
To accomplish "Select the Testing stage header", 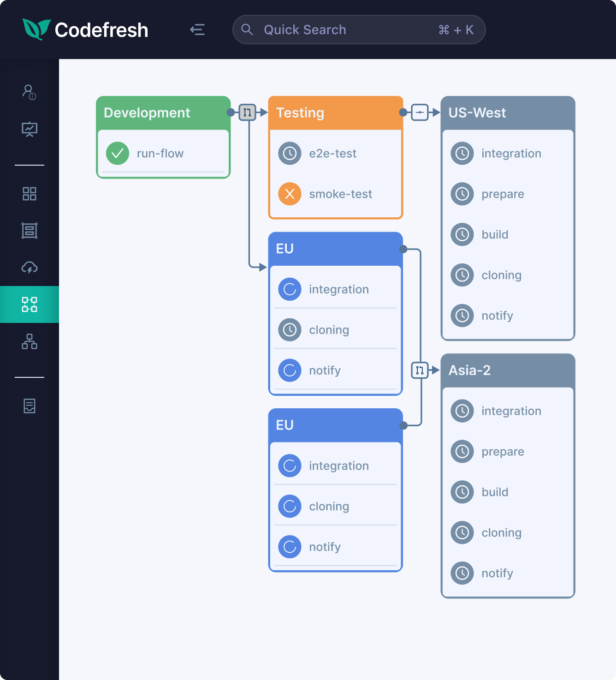I will pyautogui.click(x=336, y=113).
